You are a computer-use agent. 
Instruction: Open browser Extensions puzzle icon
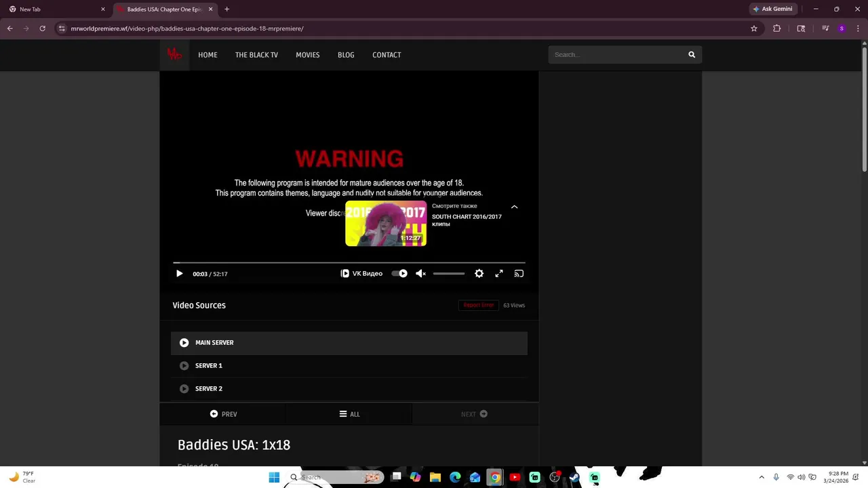pos(777,28)
